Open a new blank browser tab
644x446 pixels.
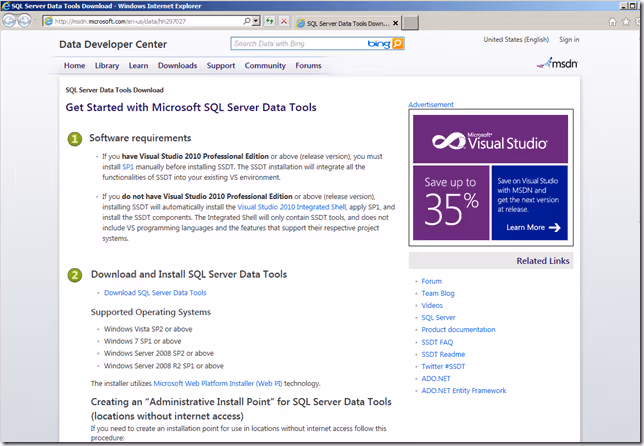point(409,23)
